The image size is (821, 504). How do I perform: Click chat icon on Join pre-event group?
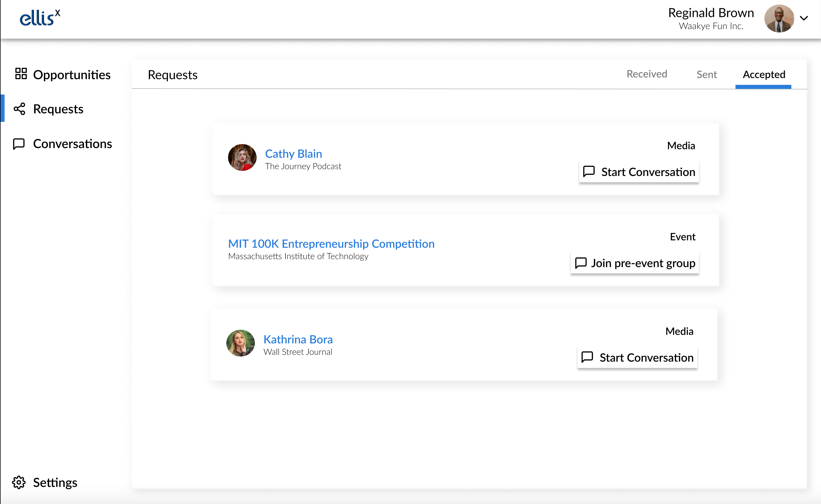[580, 263]
